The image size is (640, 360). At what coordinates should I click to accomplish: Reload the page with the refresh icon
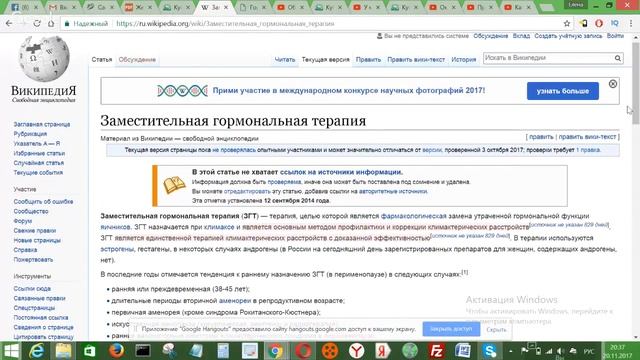pos(37,24)
